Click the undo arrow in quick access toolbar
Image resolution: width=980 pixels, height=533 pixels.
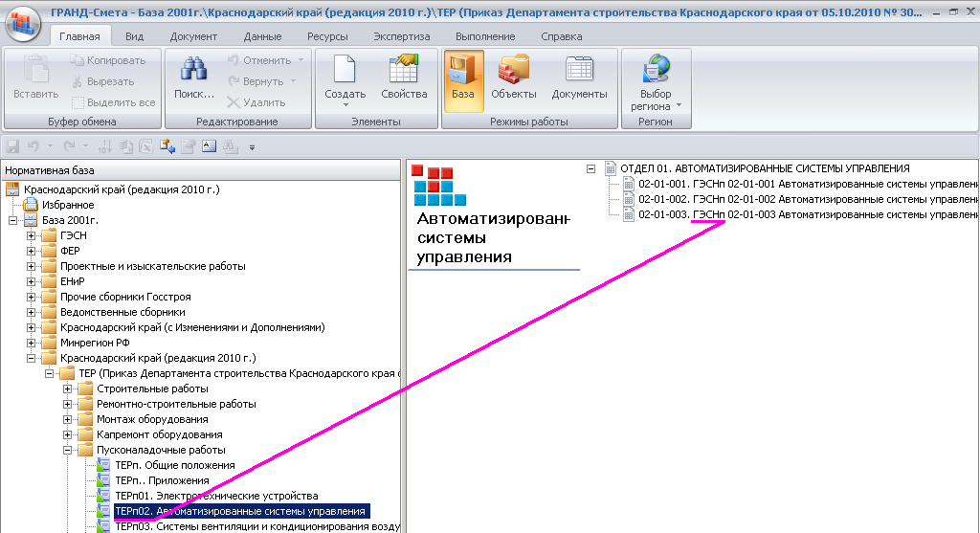pyautogui.click(x=33, y=146)
